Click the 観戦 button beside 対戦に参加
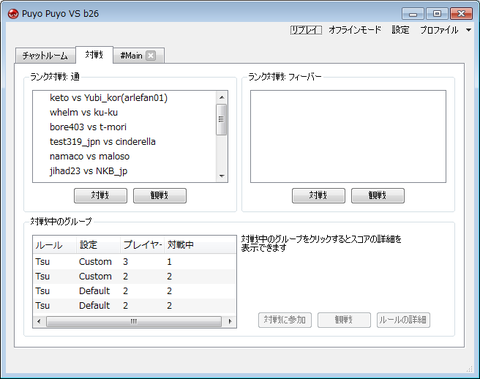 pyautogui.click(x=344, y=320)
